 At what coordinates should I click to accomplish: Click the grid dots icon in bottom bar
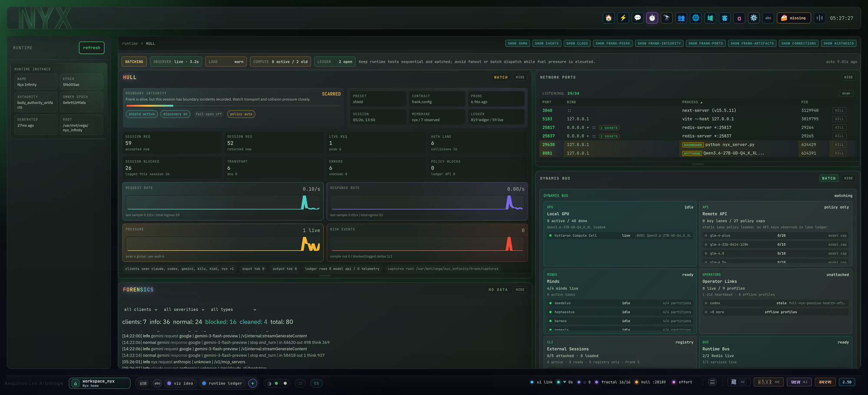(300, 383)
